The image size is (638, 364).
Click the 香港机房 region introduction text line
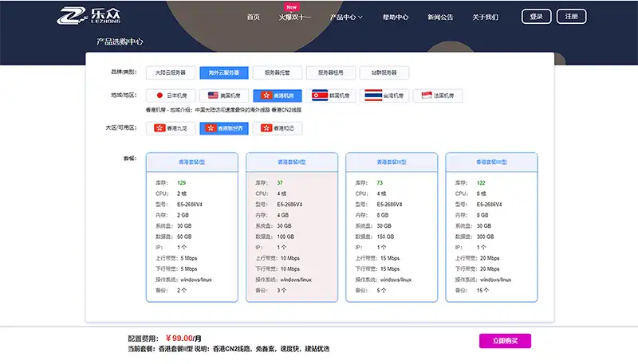tap(224, 110)
